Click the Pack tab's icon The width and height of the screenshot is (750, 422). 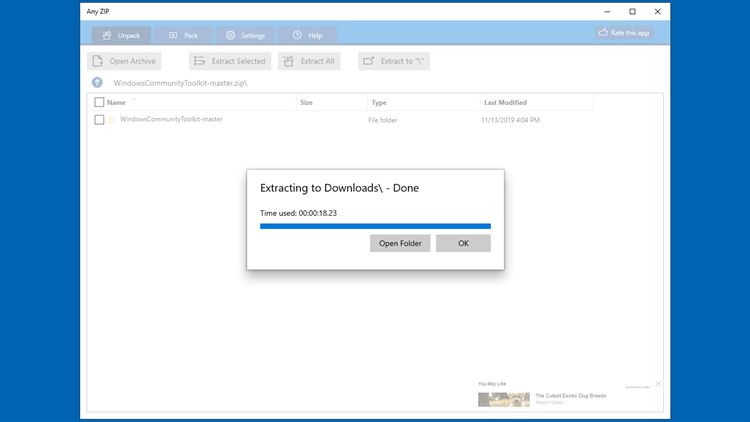173,35
